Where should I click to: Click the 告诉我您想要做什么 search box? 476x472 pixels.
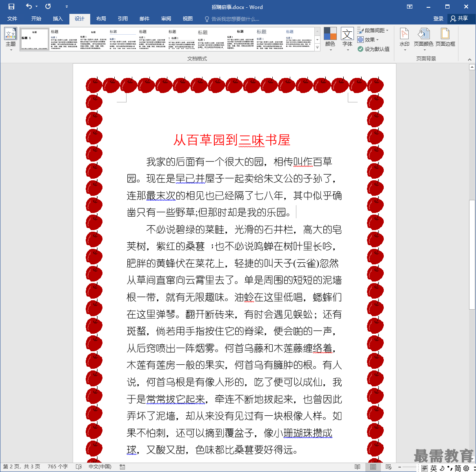pos(232,19)
